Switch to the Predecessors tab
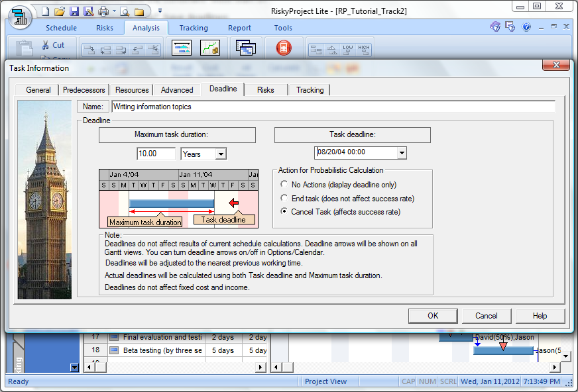578x392 pixels. (x=84, y=90)
